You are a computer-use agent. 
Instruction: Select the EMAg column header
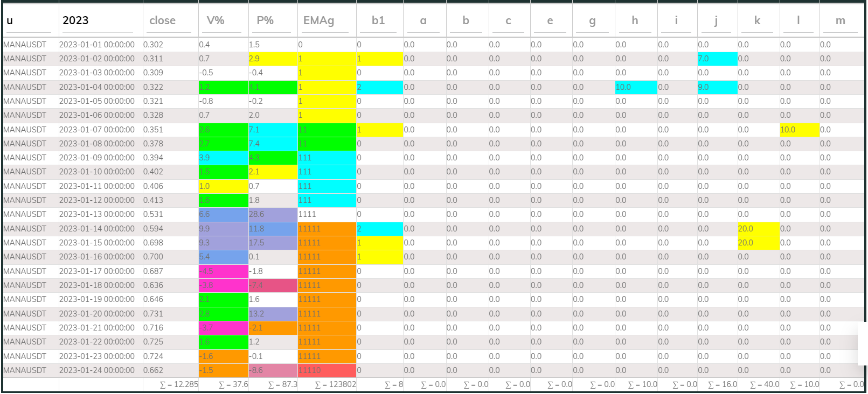318,20
